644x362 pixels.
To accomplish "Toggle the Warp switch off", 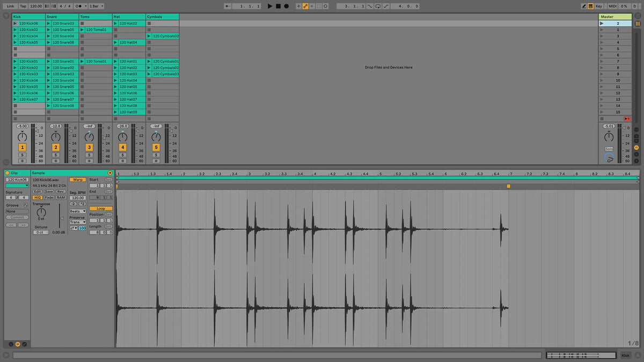I will click(x=78, y=180).
